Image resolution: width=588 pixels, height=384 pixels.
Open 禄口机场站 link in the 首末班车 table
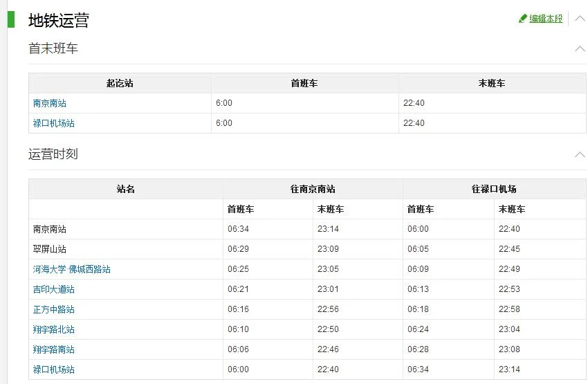tap(54, 123)
